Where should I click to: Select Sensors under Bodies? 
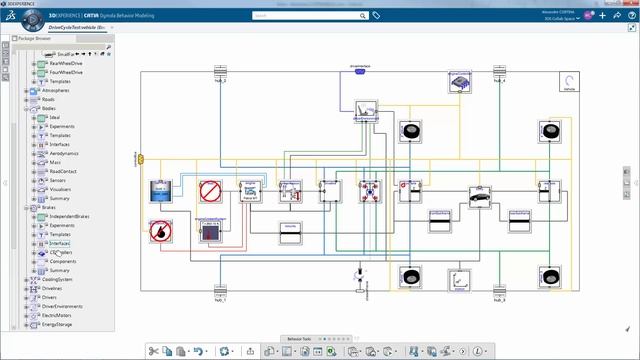58,180
